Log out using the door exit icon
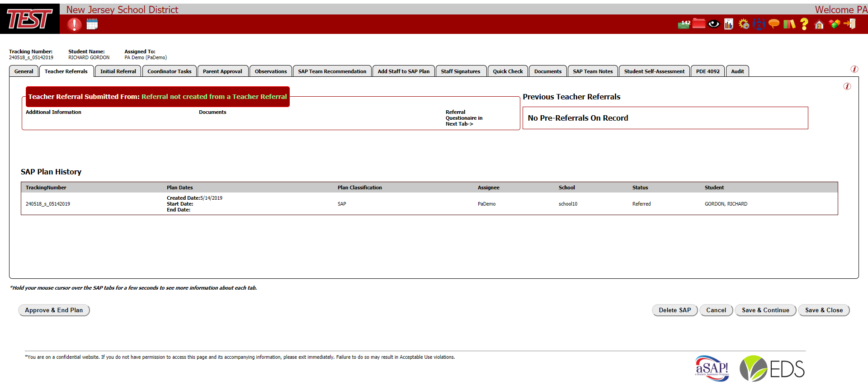 pyautogui.click(x=850, y=24)
